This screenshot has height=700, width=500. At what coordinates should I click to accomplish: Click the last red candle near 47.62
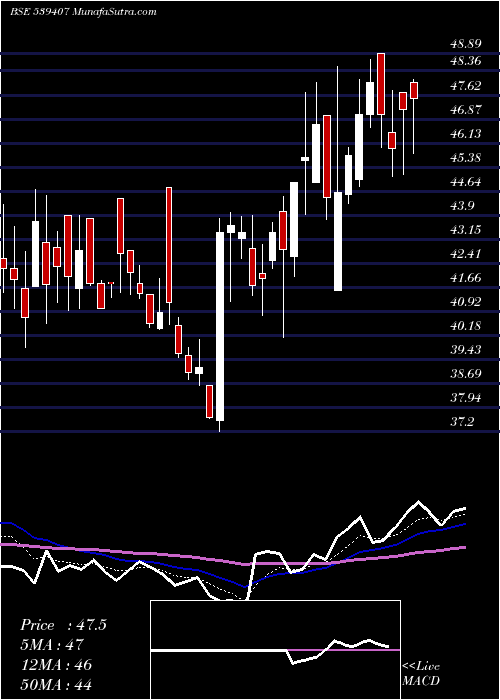point(414,90)
